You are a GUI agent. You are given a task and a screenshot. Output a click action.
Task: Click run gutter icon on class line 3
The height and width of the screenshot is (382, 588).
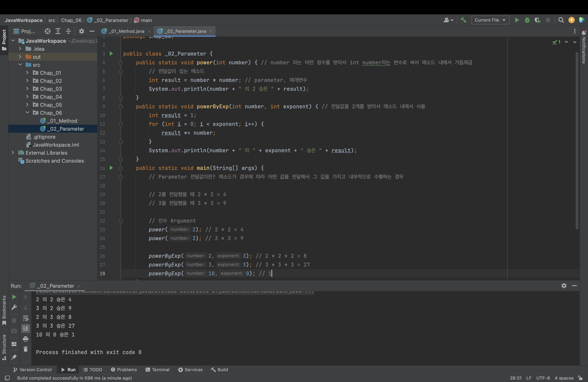pyautogui.click(x=111, y=54)
